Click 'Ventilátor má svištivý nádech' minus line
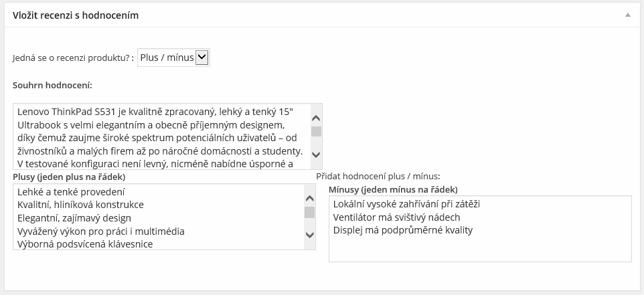 coord(396,217)
